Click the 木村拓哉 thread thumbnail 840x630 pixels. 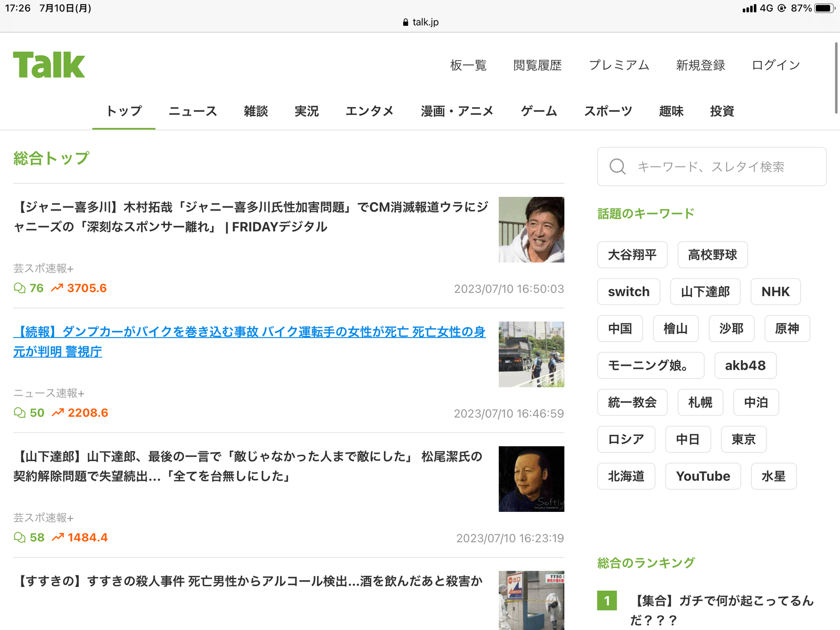[531, 229]
